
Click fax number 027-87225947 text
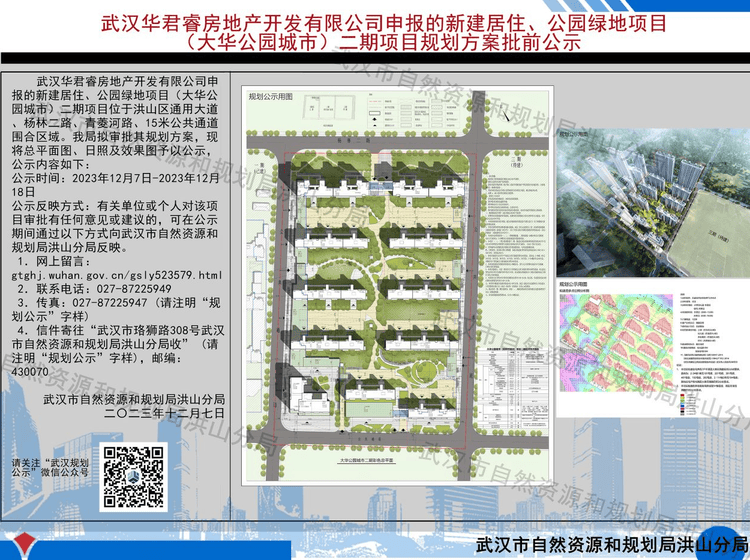117,302
